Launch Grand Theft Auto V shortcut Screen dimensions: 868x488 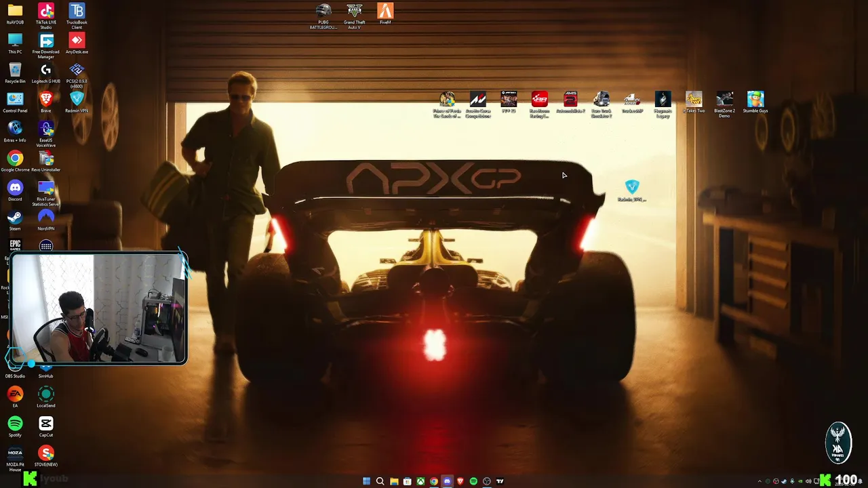tap(354, 14)
